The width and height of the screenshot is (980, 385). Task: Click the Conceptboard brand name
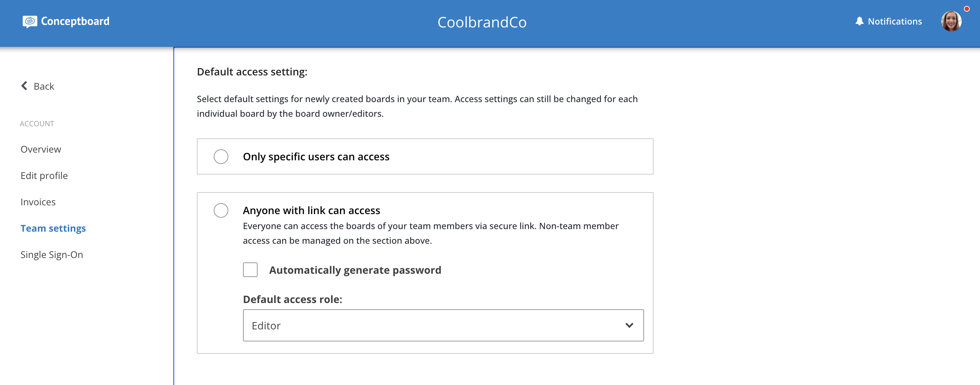click(75, 21)
